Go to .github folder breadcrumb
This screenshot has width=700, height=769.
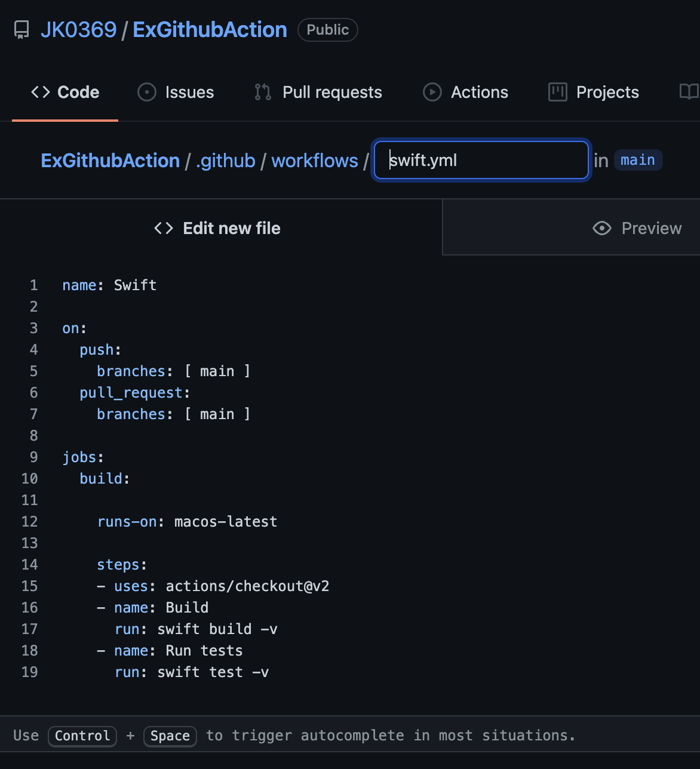[225, 161]
